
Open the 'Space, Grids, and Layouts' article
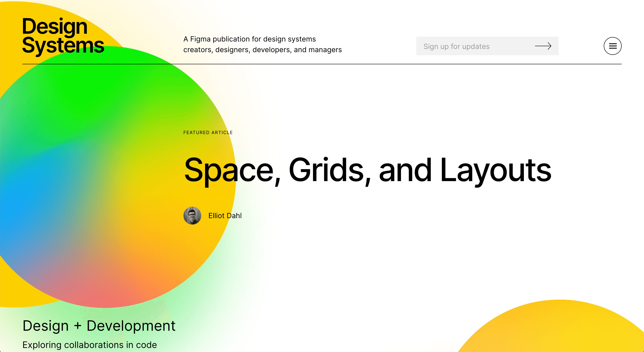coord(367,170)
